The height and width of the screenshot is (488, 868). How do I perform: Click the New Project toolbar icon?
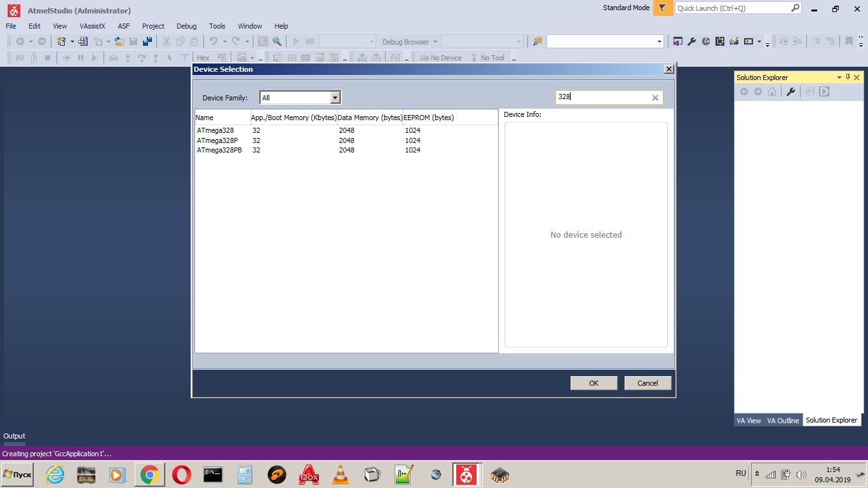pos(60,41)
